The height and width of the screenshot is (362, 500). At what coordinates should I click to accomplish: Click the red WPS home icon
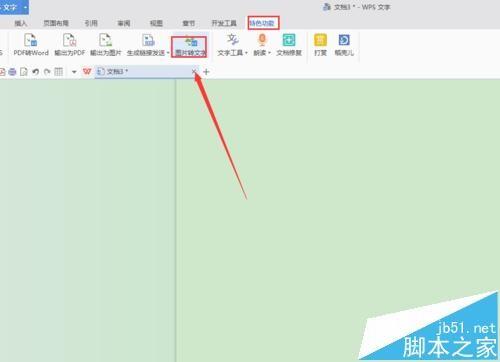(87, 71)
